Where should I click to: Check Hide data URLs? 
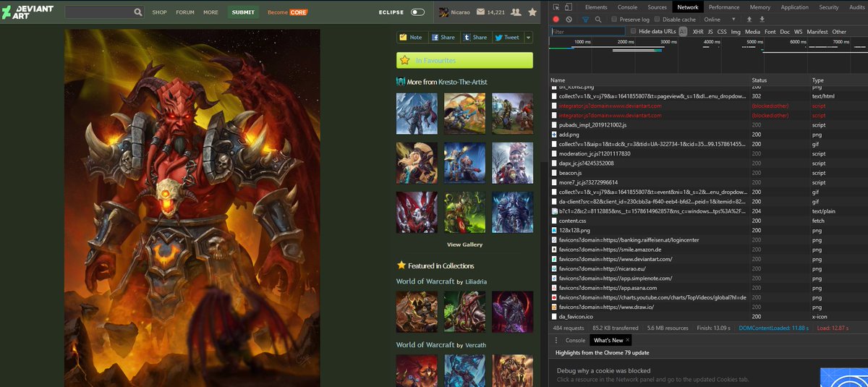(634, 31)
